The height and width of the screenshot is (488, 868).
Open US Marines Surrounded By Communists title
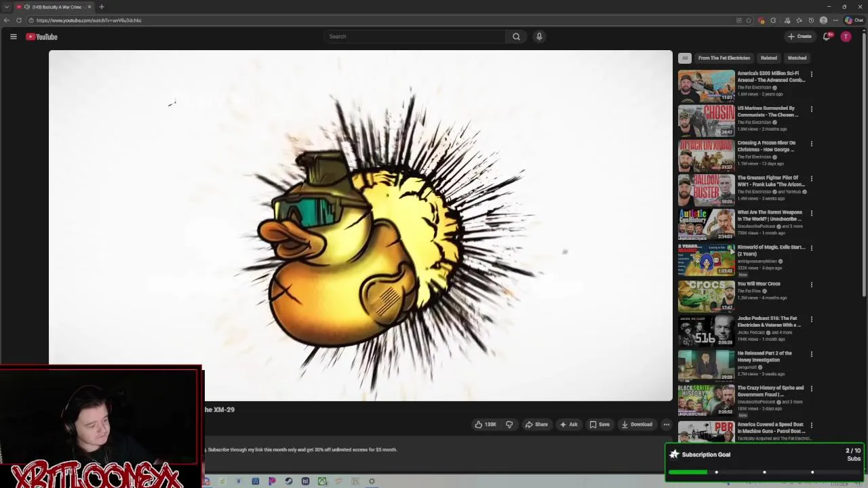768,111
